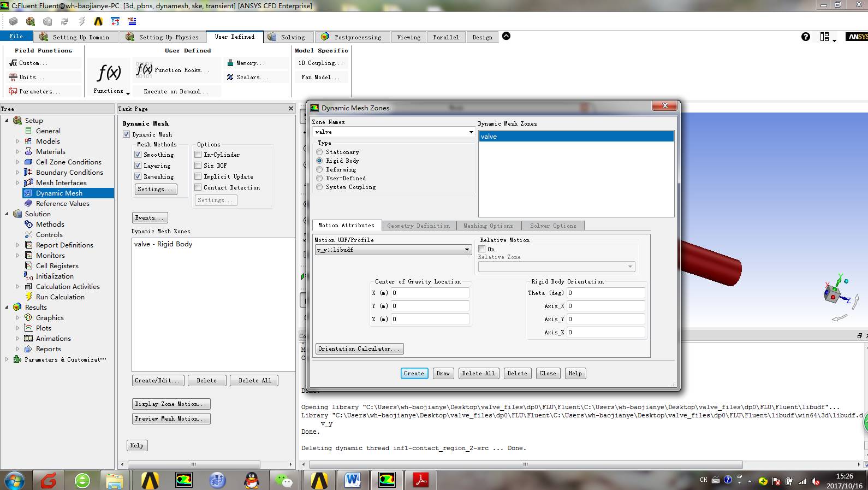Open the Custom field functions icon
Viewport: 868px width, 490px height.
click(x=13, y=63)
